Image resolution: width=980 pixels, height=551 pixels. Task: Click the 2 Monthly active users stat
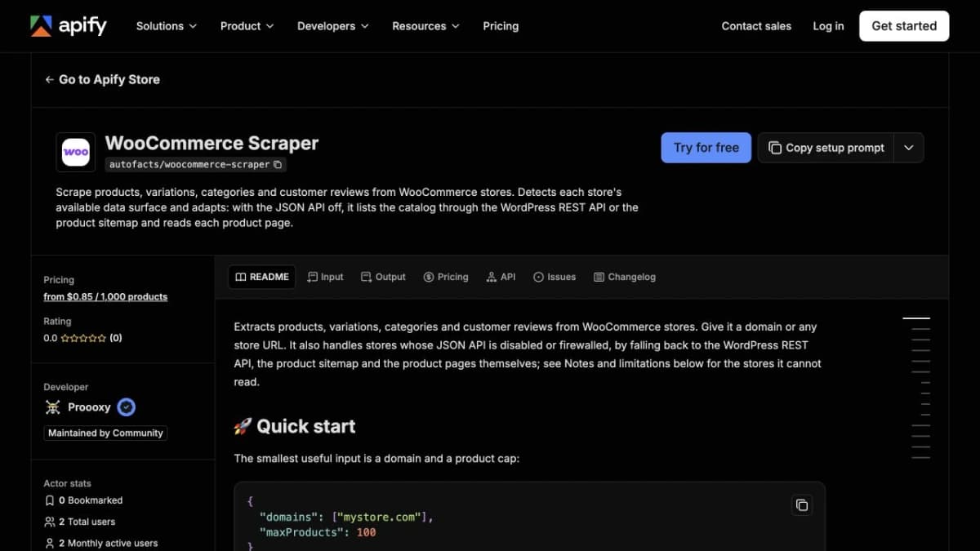point(101,543)
